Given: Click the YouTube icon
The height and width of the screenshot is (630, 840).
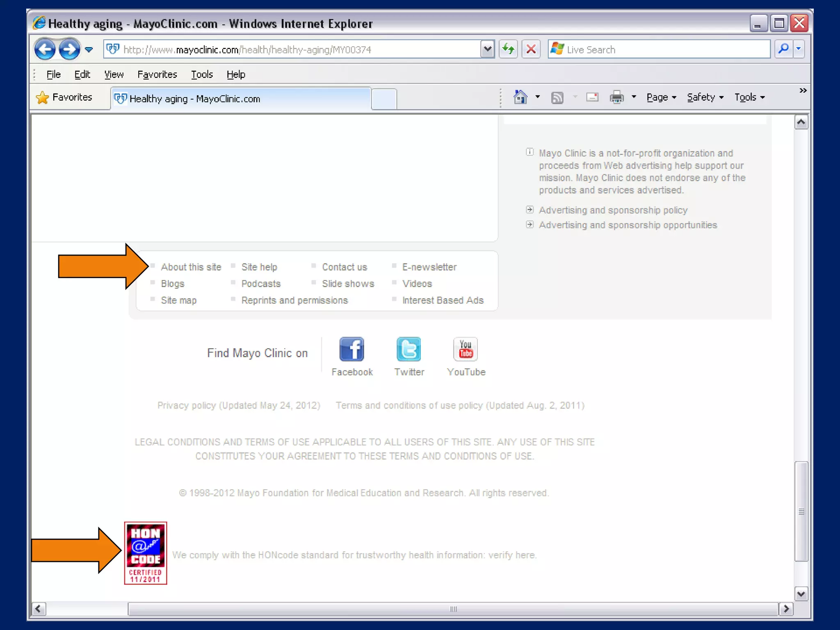Looking at the screenshot, I should [x=466, y=349].
